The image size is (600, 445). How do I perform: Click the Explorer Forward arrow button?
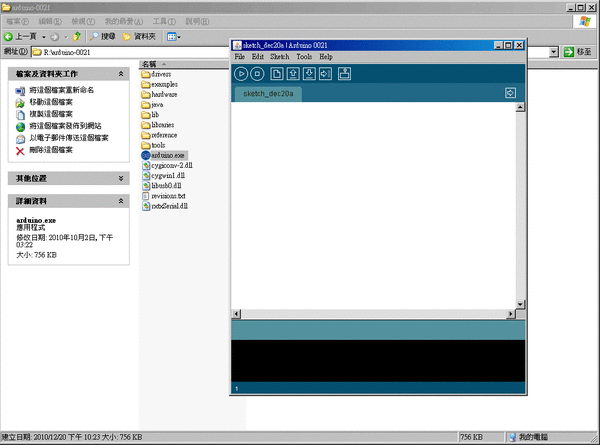click(55, 37)
